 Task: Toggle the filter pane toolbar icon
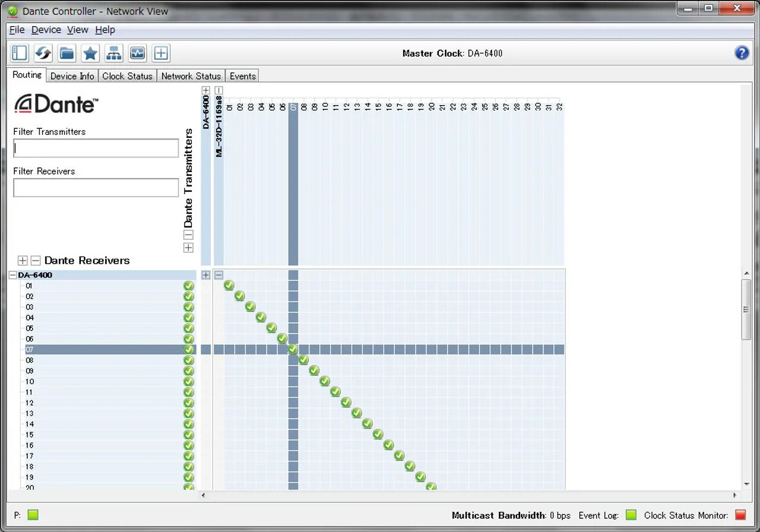(x=20, y=53)
